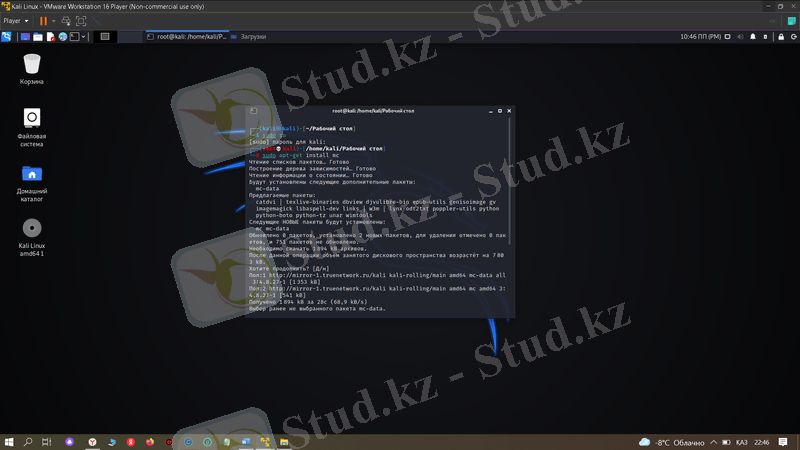Screen dimensions: 800x450
Task: Switch to the Загрузки window in the panel
Action: [248, 36]
